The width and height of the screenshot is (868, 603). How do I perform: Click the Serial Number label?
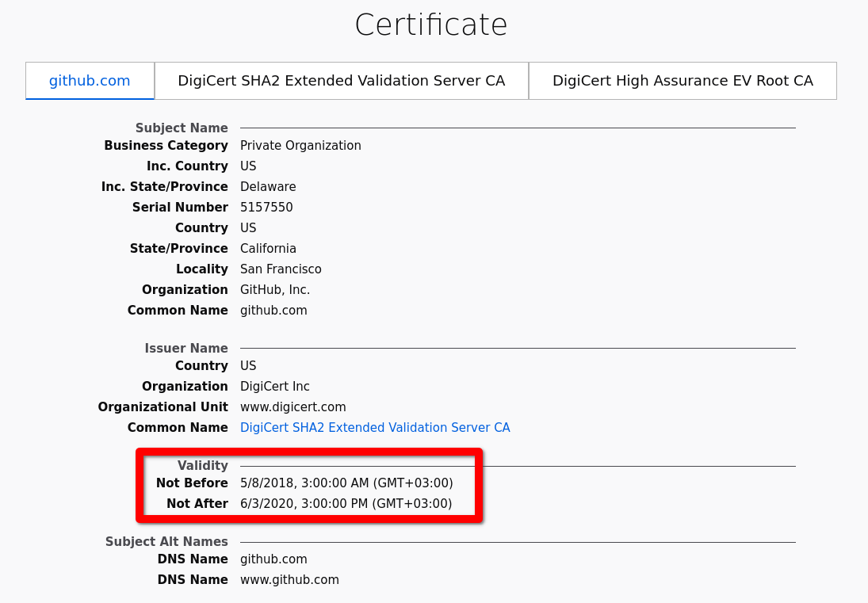click(180, 208)
